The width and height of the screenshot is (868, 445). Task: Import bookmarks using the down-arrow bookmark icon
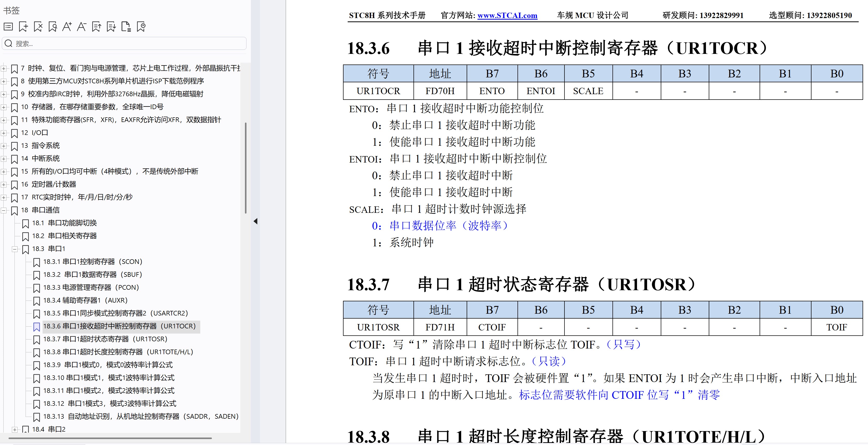click(111, 27)
